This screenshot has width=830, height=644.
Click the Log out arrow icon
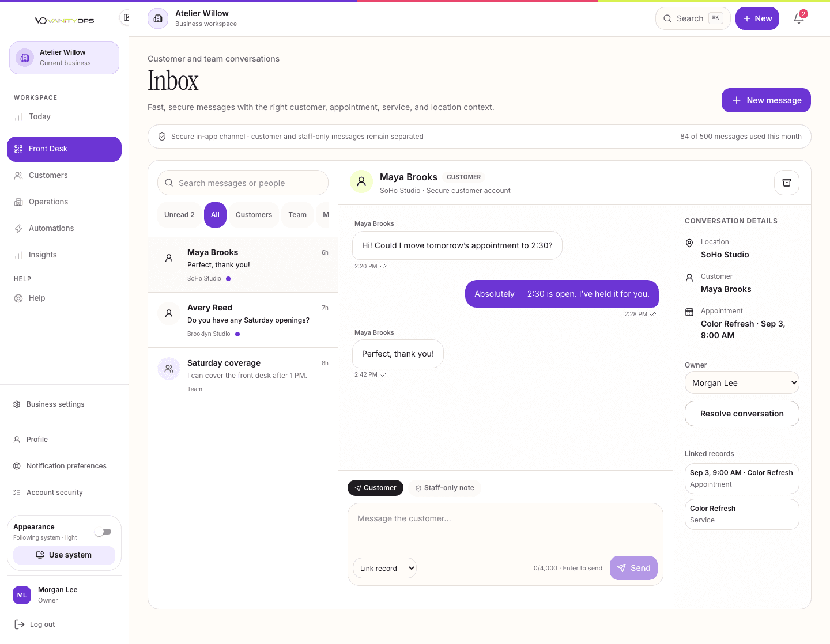click(20, 624)
